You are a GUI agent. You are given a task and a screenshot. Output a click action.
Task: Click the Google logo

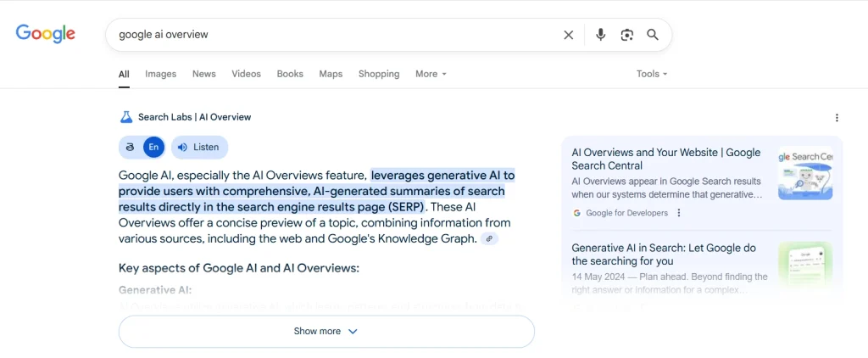tap(46, 34)
